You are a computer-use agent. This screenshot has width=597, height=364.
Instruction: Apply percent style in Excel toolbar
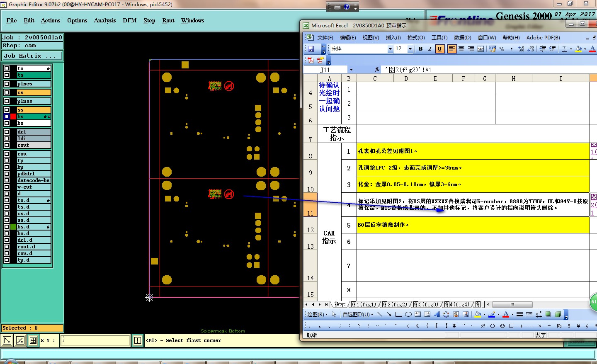pos(502,49)
